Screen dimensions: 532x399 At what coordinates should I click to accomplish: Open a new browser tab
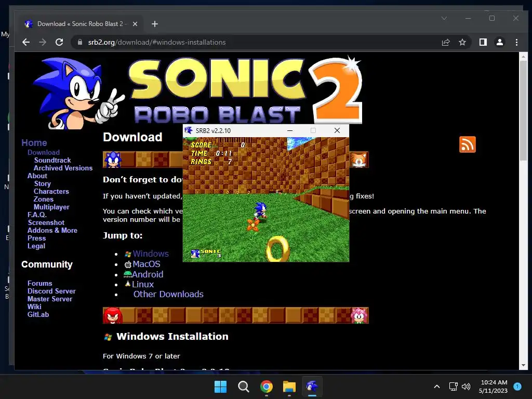(x=155, y=24)
